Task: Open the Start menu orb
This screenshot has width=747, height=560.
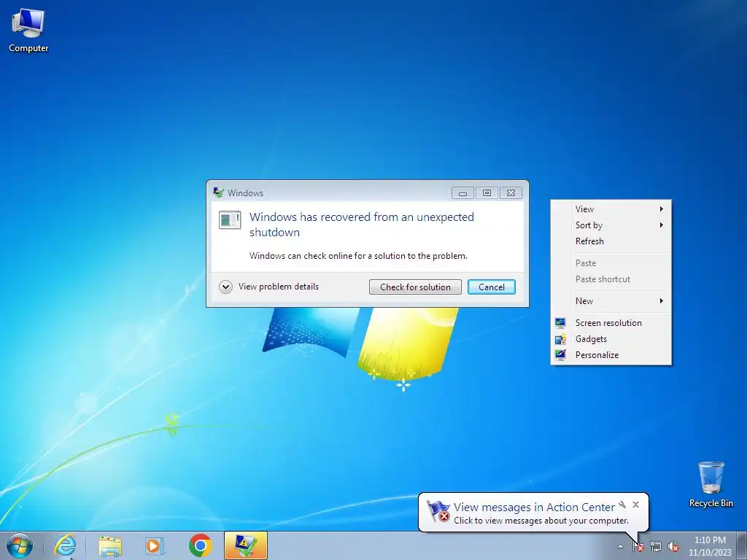Action: [19, 545]
